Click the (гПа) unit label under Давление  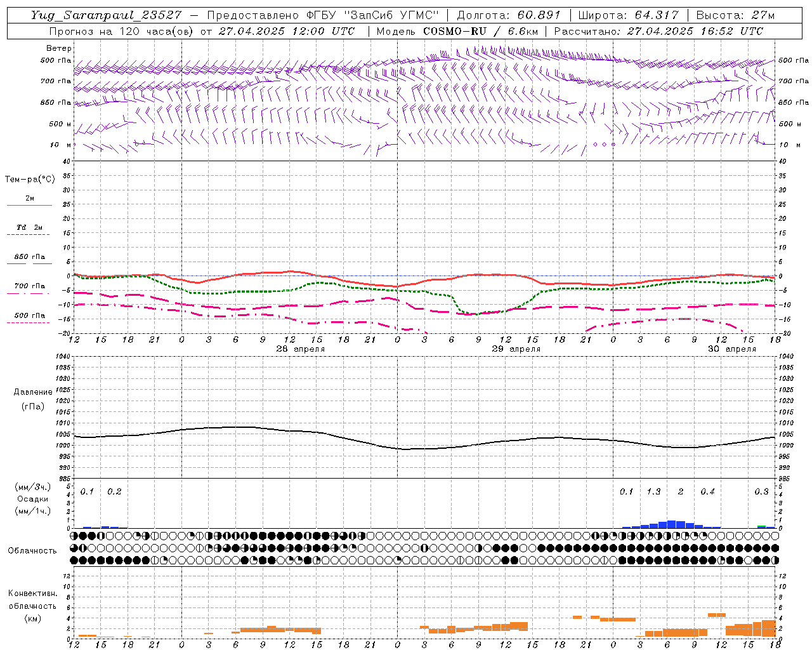33,406
